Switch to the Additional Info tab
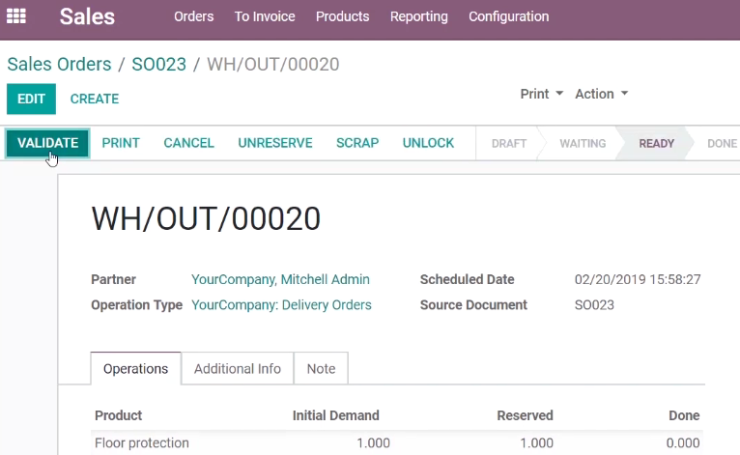Image resolution: width=740 pixels, height=455 pixels. coord(237,369)
